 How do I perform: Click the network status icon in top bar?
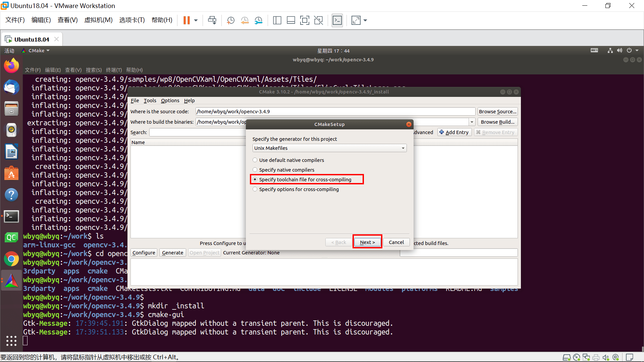(610, 50)
